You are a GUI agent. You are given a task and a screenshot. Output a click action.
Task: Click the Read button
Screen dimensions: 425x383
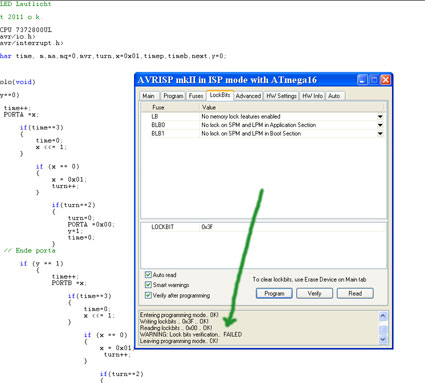pyautogui.click(x=355, y=293)
